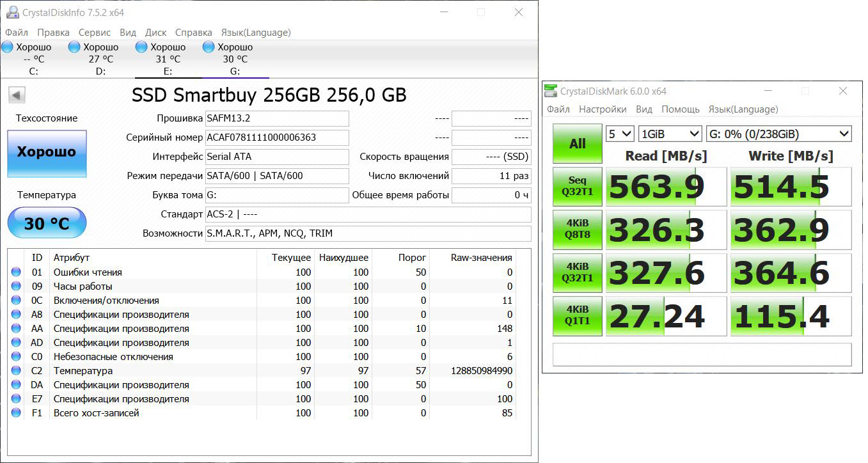This screenshot has height=463, width=868.
Task: Click the Raw-значения column header
Action: pyautogui.click(x=482, y=258)
